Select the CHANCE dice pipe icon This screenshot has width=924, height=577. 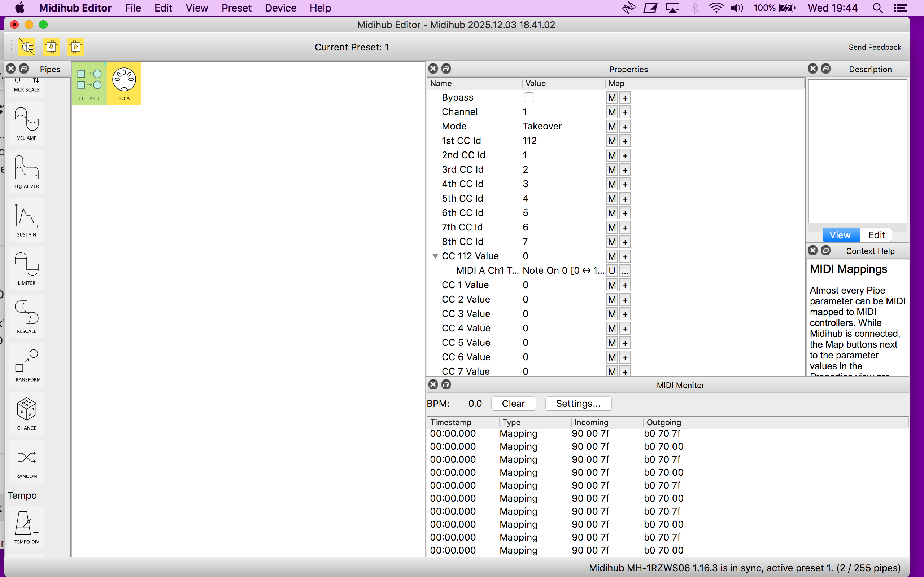point(27,413)
